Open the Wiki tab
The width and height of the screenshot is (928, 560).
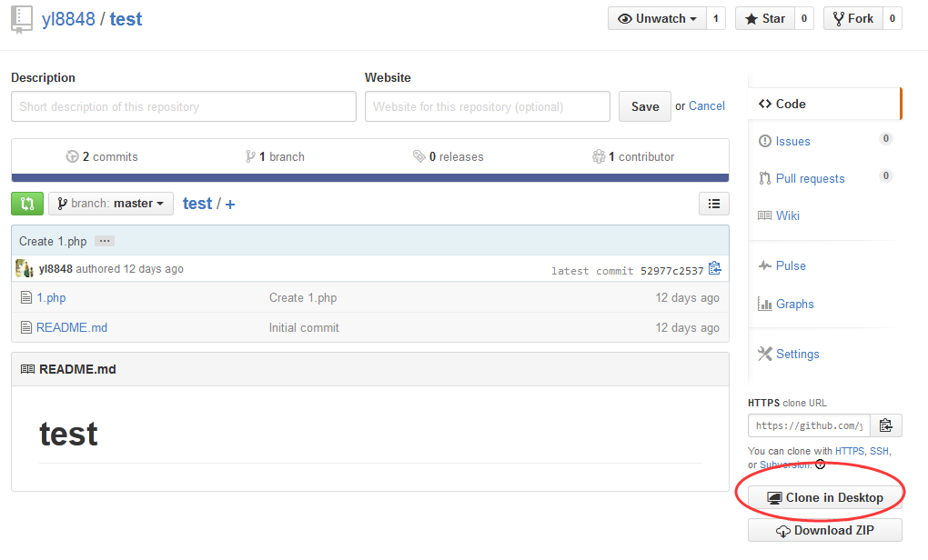click(787, 215)
